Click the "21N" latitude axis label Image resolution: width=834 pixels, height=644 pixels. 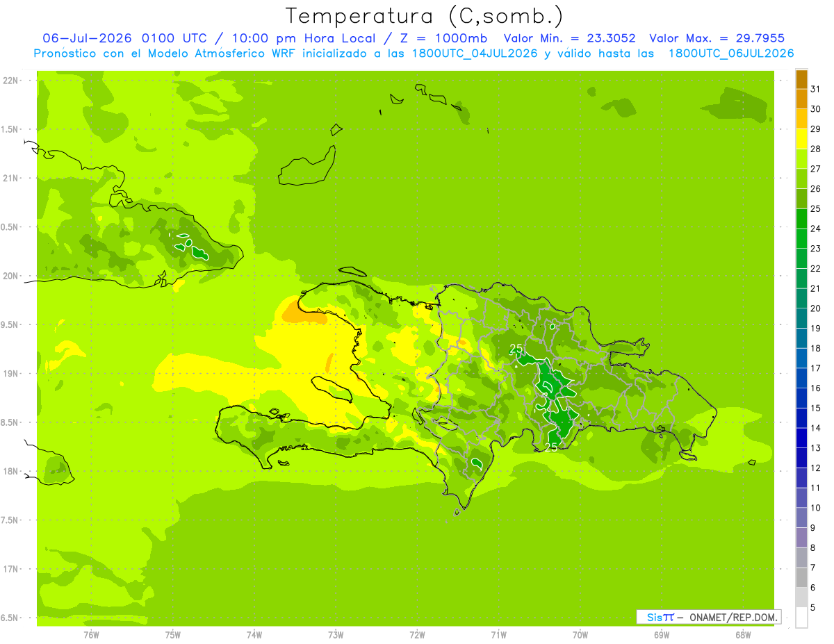click(10, 179)
